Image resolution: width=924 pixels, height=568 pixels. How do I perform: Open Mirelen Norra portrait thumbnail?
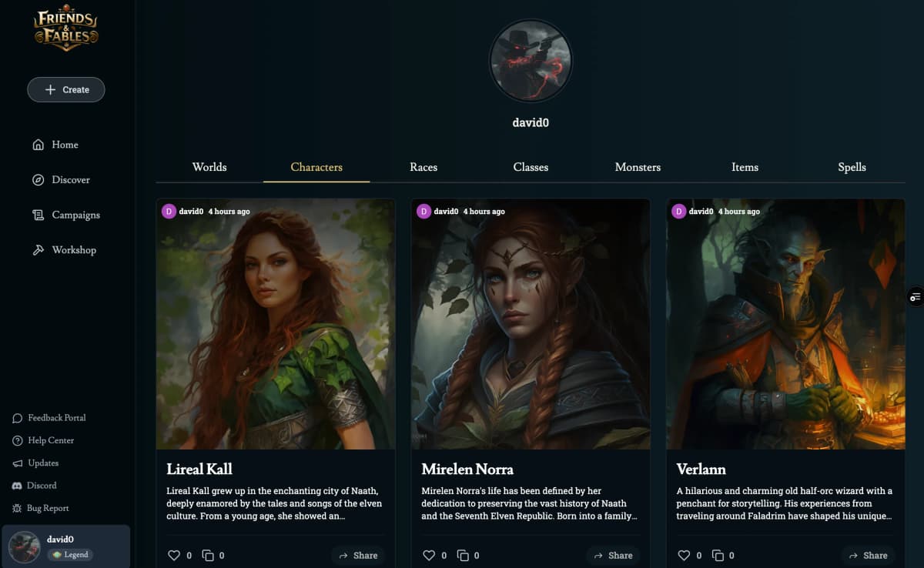pos(531,324)
